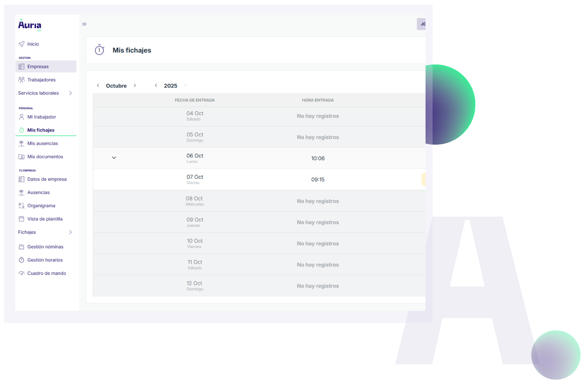
Task: Collapse the sidebar with the menu toggle icon
Action: (84, 24)
